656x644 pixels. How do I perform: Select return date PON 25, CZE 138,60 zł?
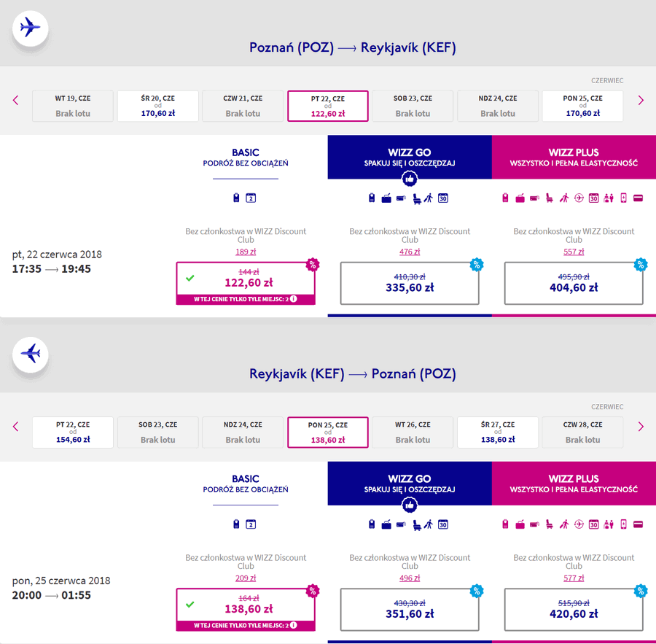pyautogui.click(x=327, y=432)
